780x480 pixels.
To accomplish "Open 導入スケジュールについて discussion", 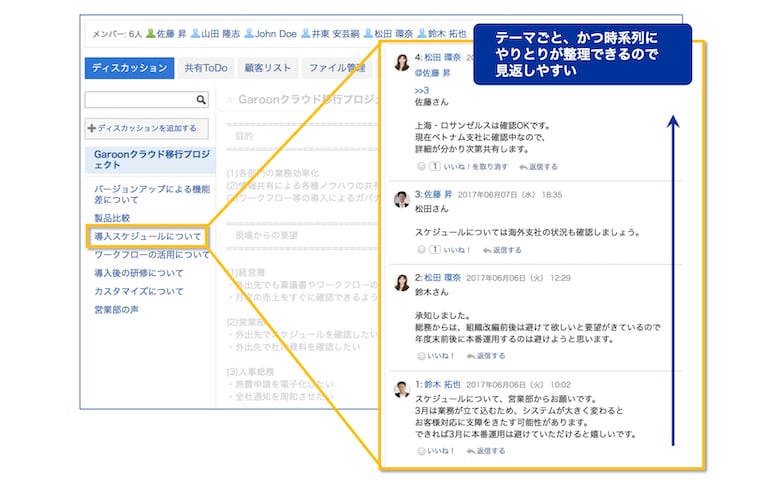I will click(x=148, y=236).
